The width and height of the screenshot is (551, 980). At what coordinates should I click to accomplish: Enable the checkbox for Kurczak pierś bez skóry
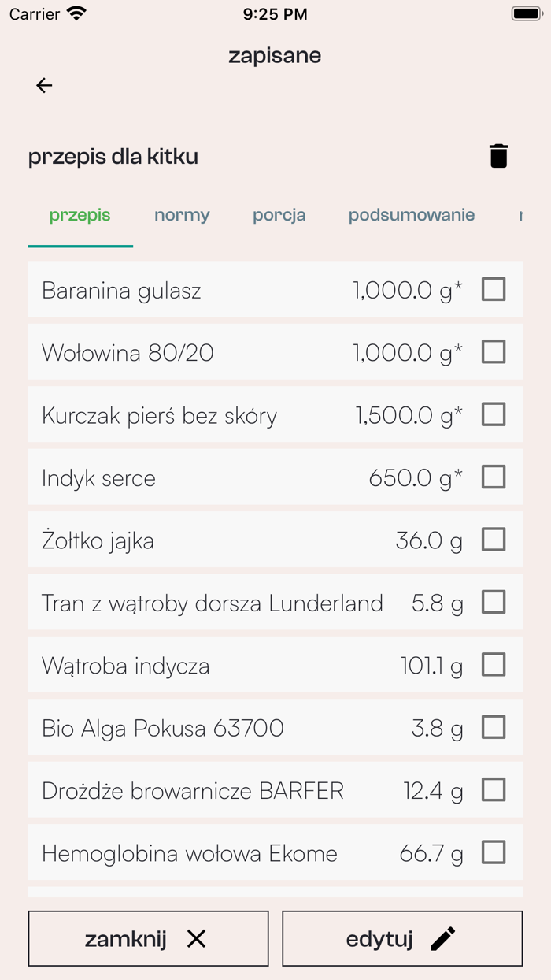tap(494, 414)
